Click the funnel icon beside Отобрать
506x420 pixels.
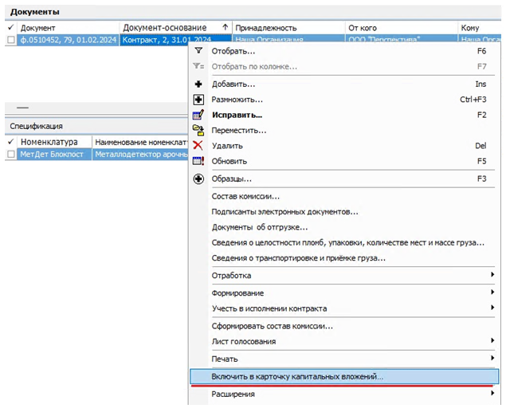[198, 51]
